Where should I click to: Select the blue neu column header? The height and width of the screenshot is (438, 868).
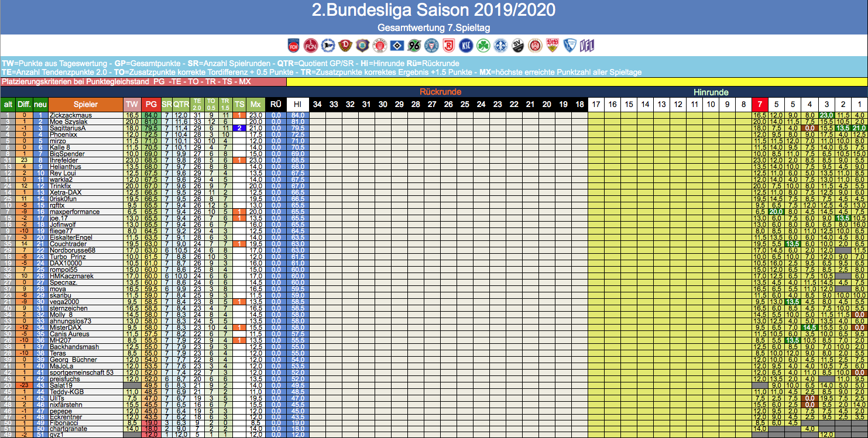pos(40,104)
